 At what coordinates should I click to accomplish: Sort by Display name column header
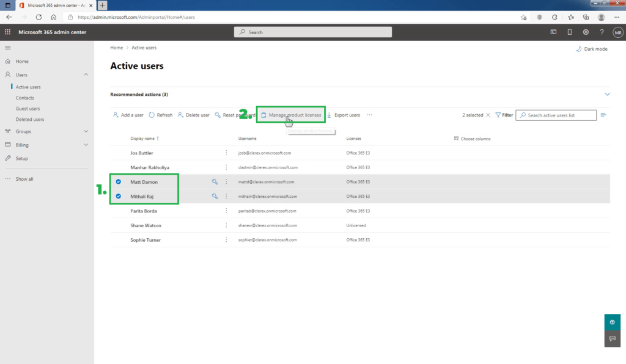(144, 139)
